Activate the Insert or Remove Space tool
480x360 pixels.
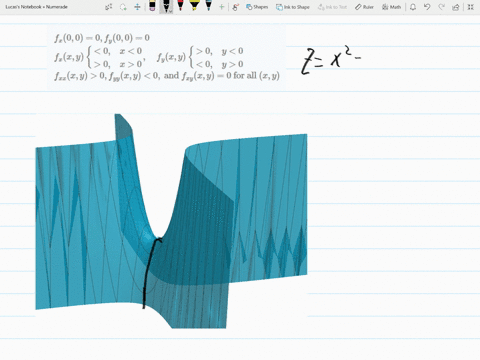pyautogui.click(x=137, y=7)
